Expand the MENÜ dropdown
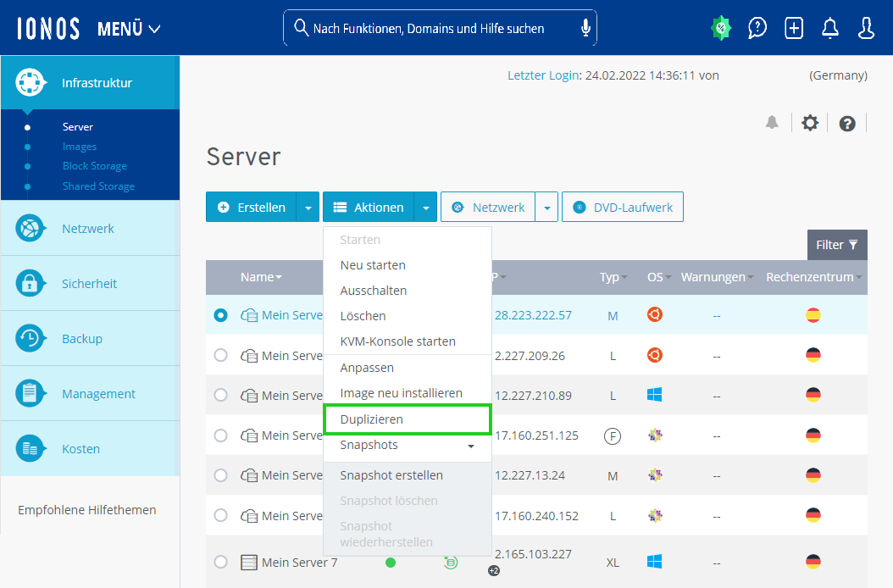Viewport: 893px width, 588px height. click(x=129, y=29)
